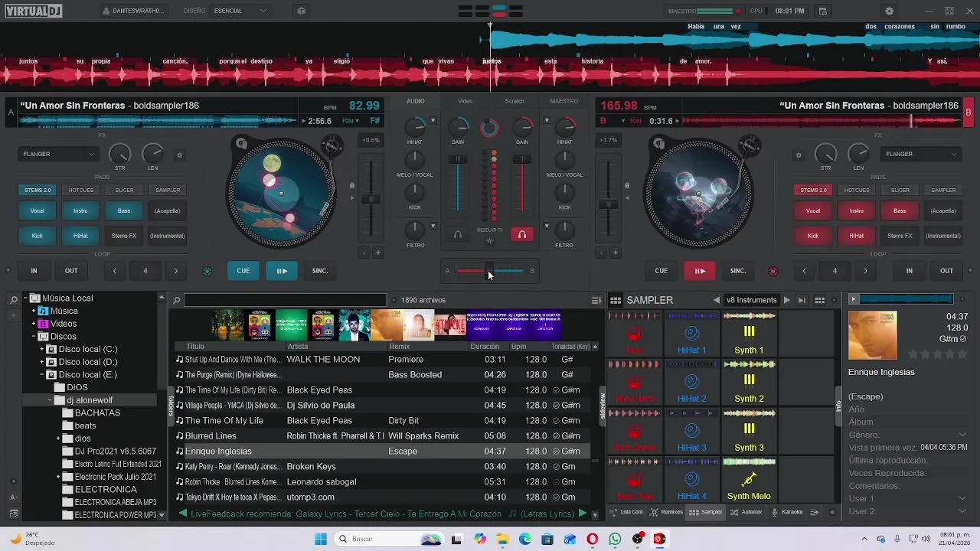The width and height of the screenshot is (980, 551).
Task: Toggle deck A (Acapella) pad
Action: click(x=168, y=210)
